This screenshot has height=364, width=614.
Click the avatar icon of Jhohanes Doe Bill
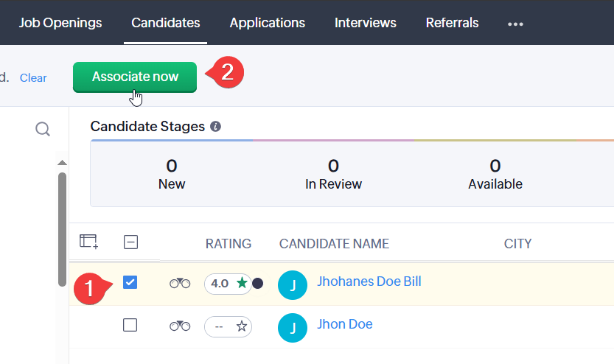[293, 285]
